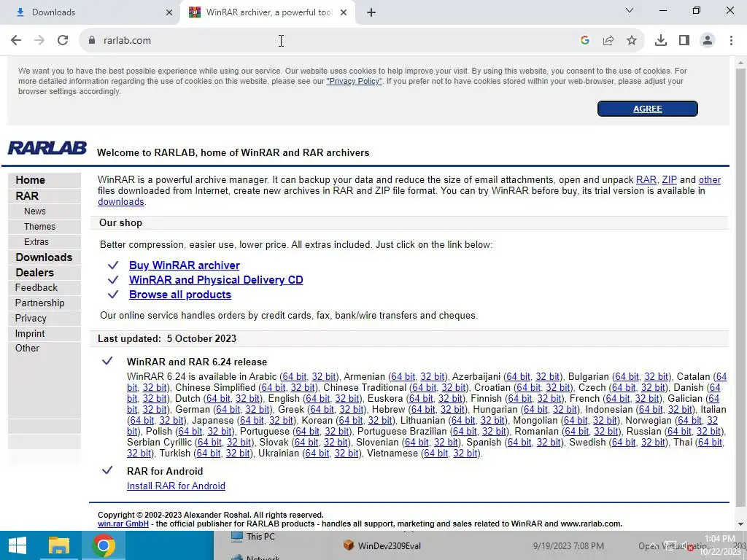Download German 64 bit WinRAR

click(x=228, y=410)
